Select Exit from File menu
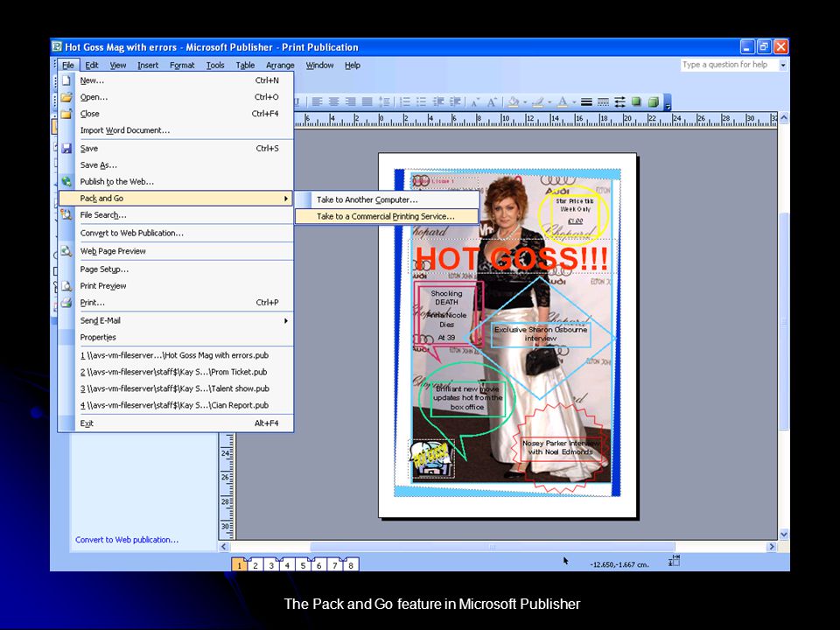840x630 pixels. pyautogui.click(x=176, y=423)
